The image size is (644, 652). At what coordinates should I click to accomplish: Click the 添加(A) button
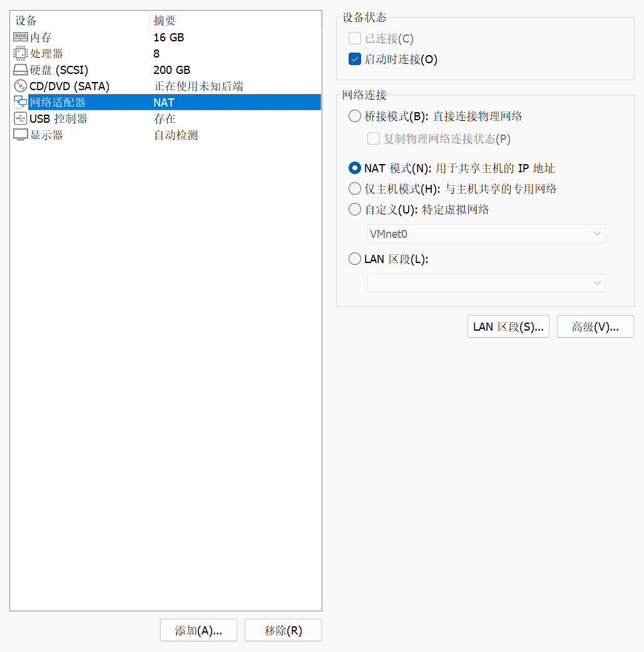click(198, 630)
